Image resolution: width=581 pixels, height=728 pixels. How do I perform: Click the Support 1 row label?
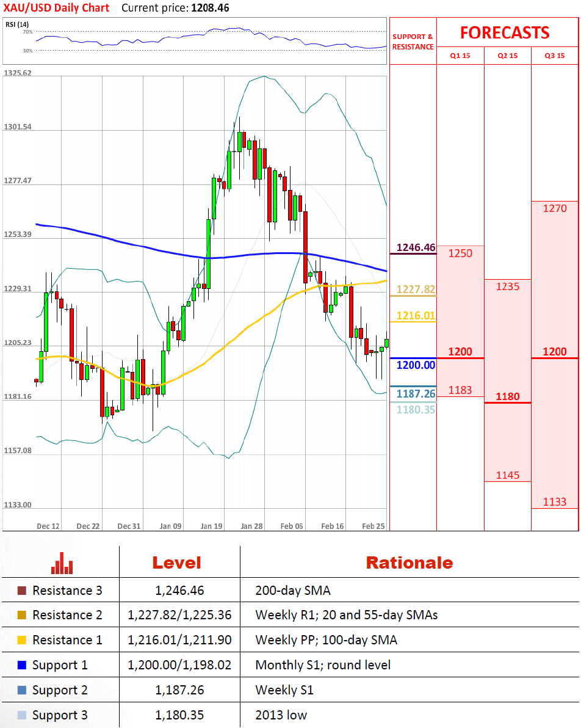click(x=60, y=665)
